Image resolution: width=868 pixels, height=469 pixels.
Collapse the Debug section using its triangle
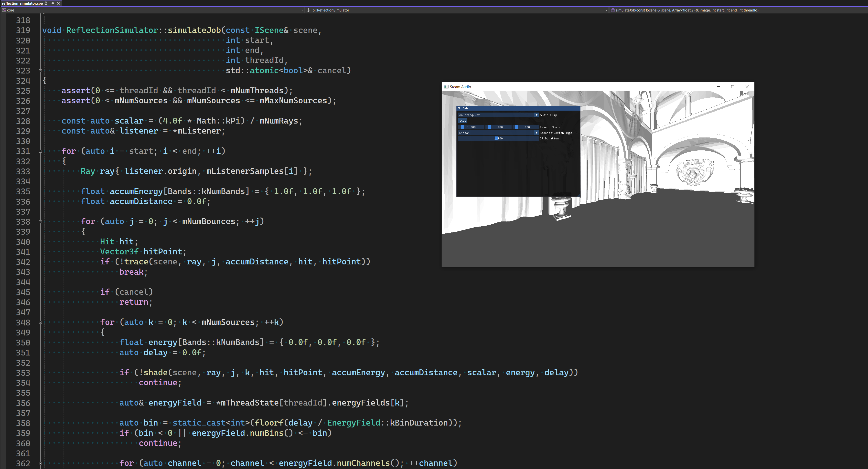(459, 108)
